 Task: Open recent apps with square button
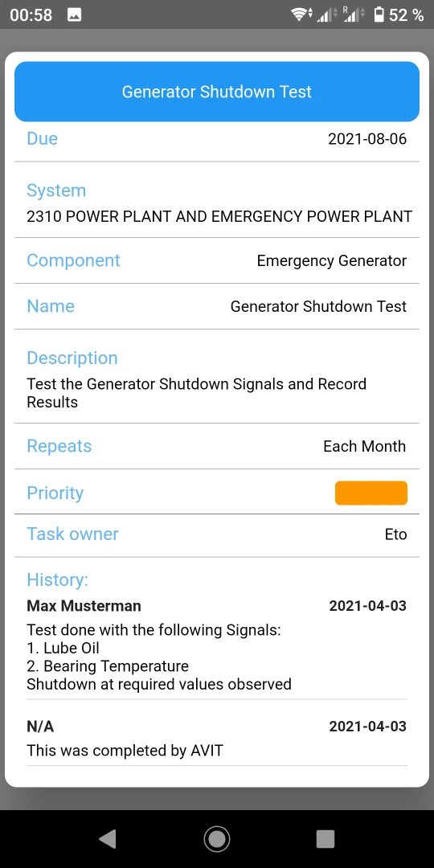tap(325, 839)
